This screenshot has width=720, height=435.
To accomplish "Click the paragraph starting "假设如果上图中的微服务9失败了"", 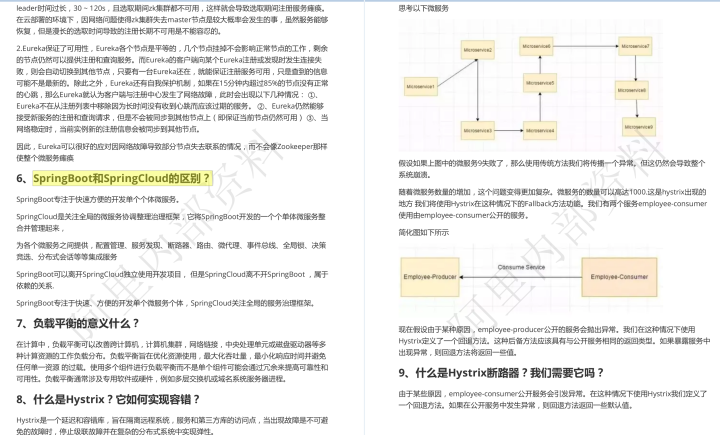I will pos(551,169).
